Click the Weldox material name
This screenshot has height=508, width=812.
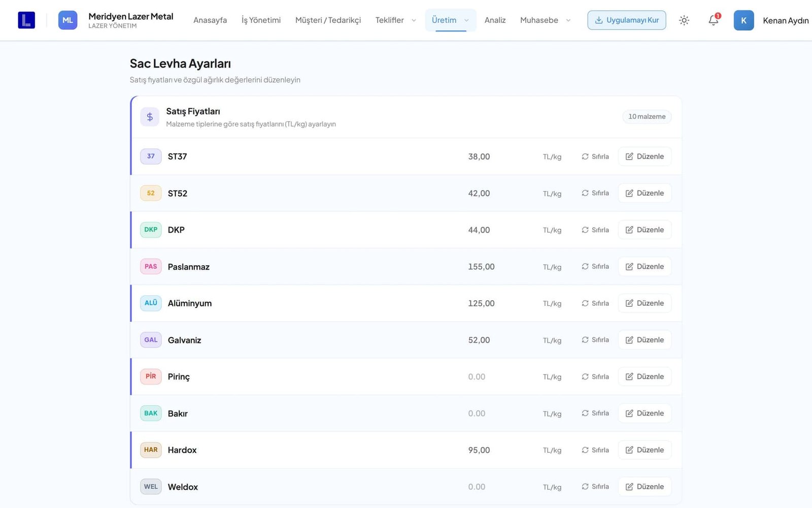[183, 487]
